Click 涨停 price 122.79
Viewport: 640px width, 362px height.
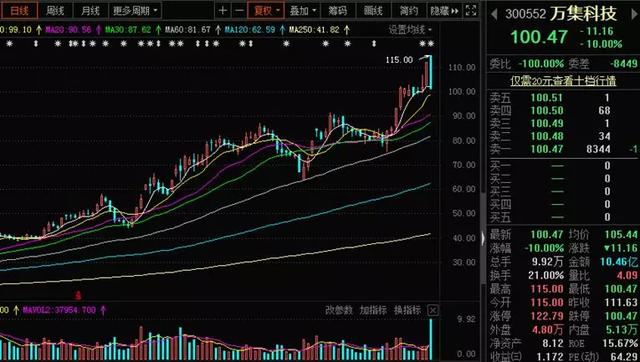click(x=547, y=316)
